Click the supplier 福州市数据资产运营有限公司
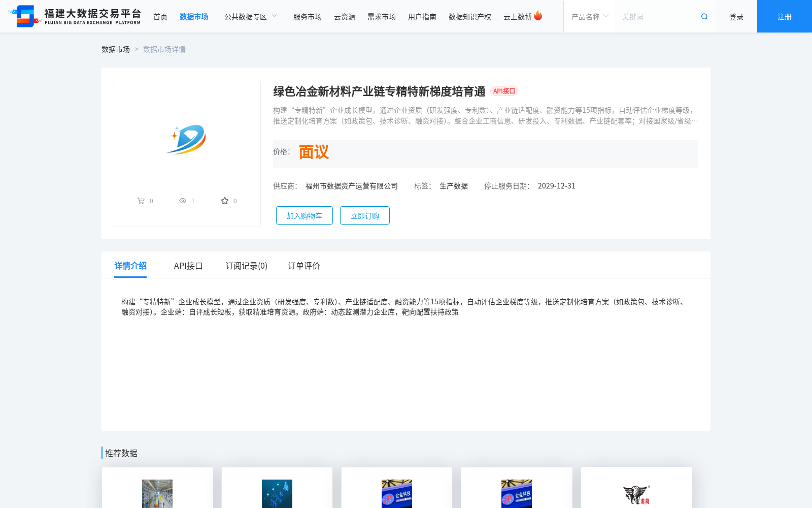Image resolution: width=812 pixels, height=508 pixels. [352, 186]
